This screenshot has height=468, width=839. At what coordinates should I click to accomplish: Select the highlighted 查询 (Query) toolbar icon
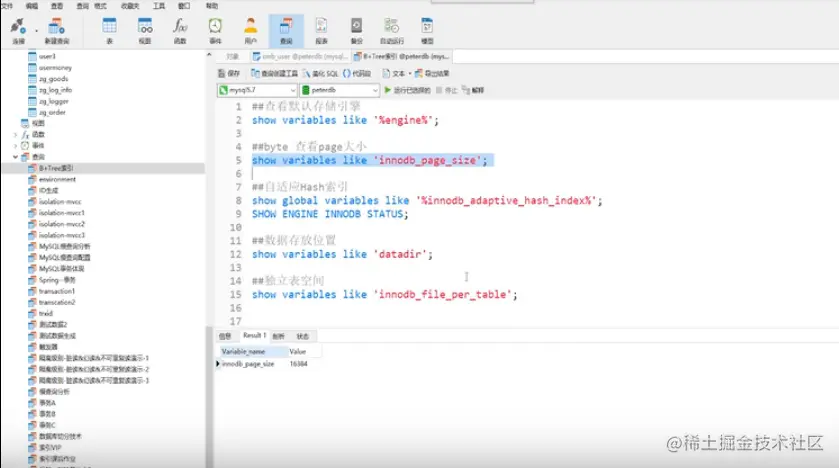[286, 30]
